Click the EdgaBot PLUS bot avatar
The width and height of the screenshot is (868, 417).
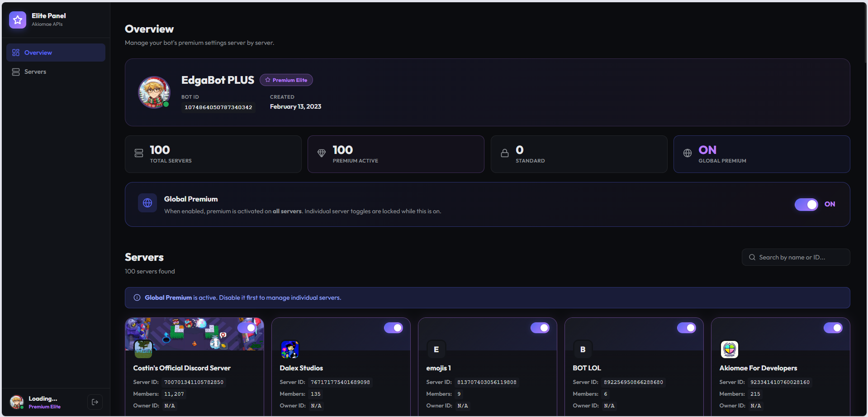(154, 92)
